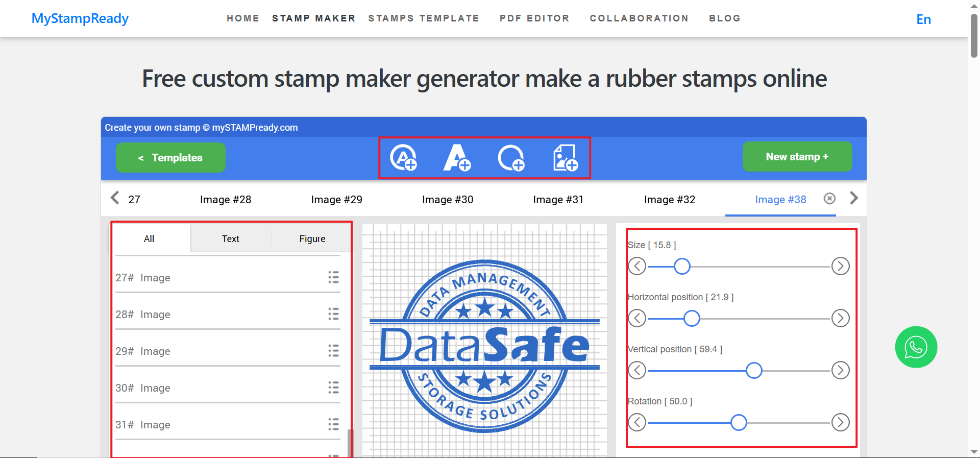
Task: Show previous element tabs with left chevron
Action: [x=115, y=198]
